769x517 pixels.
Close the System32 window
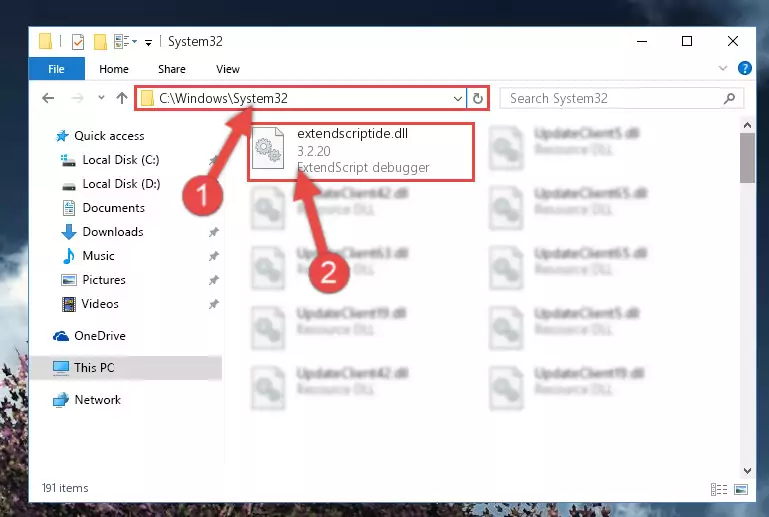pos(733,41)
